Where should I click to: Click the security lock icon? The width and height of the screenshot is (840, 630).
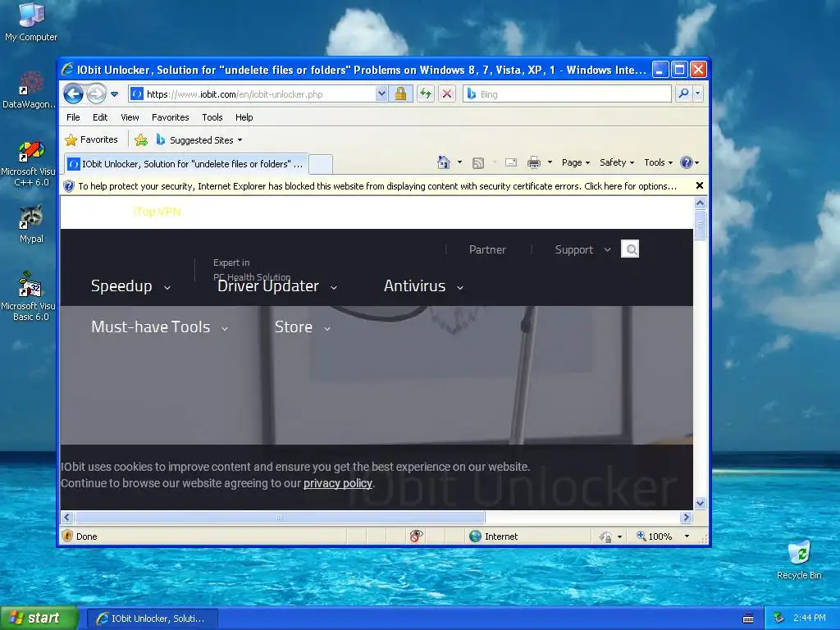(x=400, y=94)
